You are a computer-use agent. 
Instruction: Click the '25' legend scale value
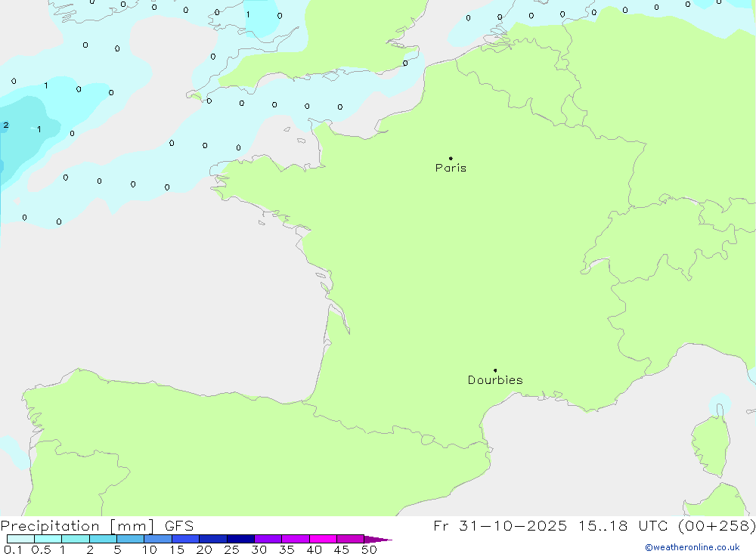click(x=231, y=549)
